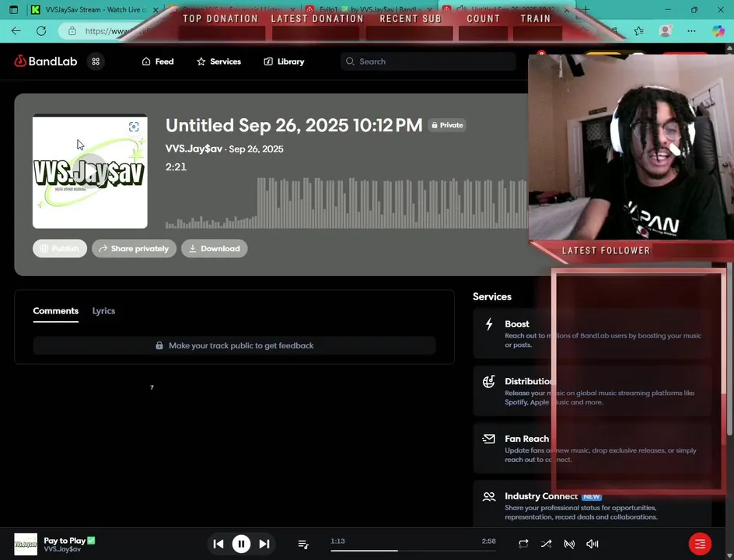Click the VVS.Jay$av artist name in player
This screenshot has height=560, width=734.
[x=62, y=549]
